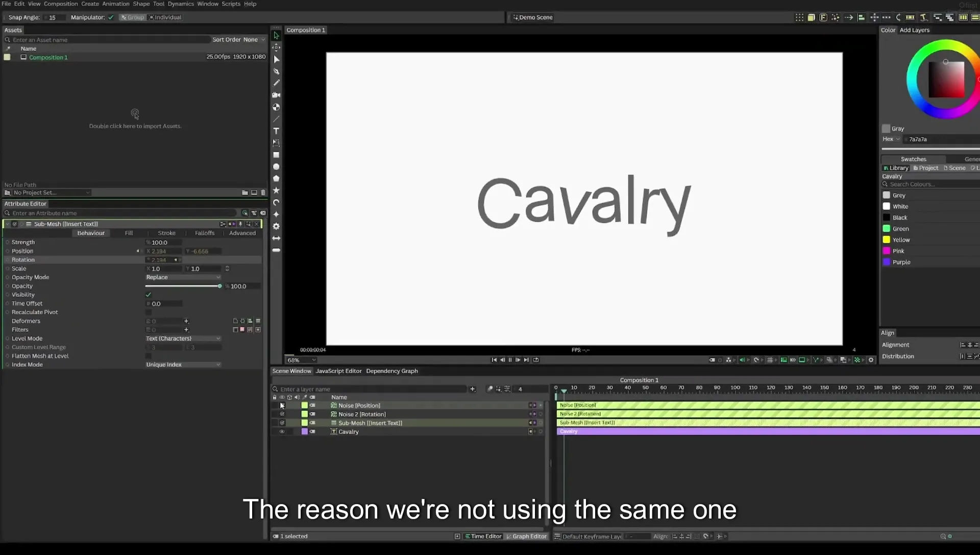The width and height of the screenshot is (980, 555).
Task: Open the Animation menu
Action: [116, 4]
